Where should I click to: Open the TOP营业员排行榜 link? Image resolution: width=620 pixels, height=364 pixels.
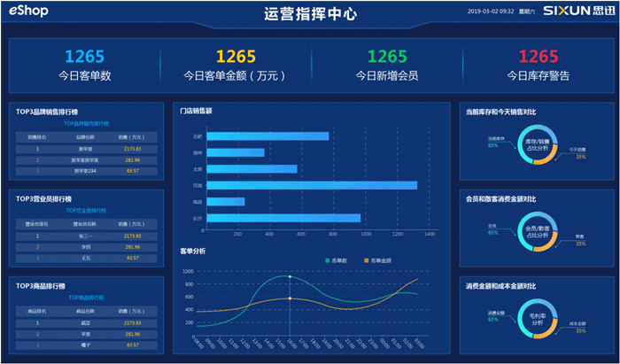click(x=86, y=211)
